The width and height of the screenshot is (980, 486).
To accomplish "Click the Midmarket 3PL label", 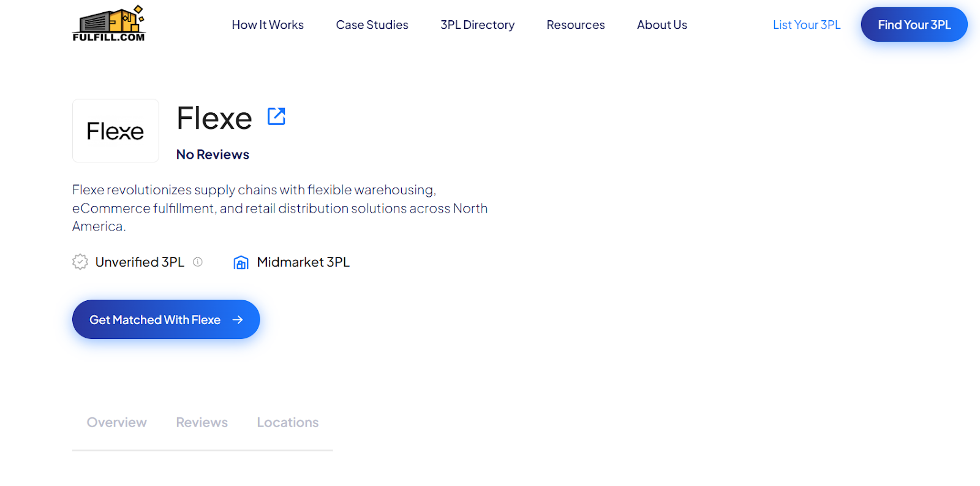I will tap(303, 262).
